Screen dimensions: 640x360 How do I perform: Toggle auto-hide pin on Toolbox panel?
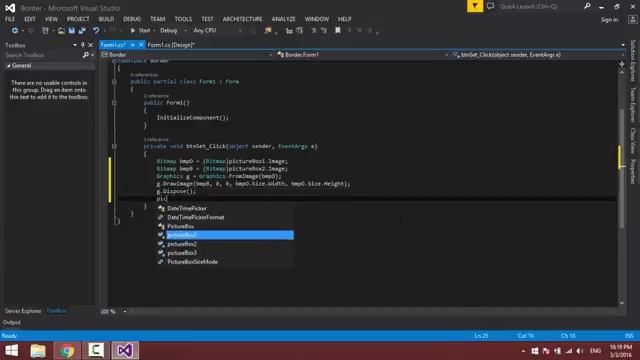tap(82, 45)
